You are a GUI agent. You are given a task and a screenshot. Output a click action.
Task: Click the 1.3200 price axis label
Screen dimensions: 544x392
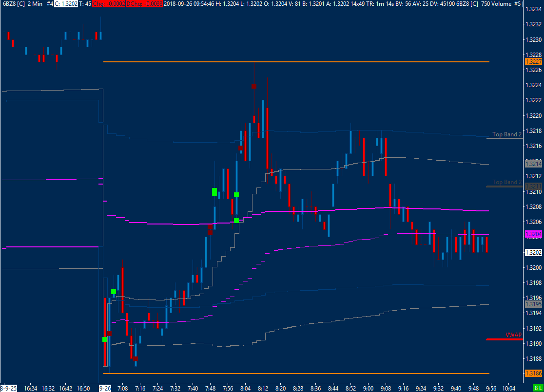(x=534, y=267)
